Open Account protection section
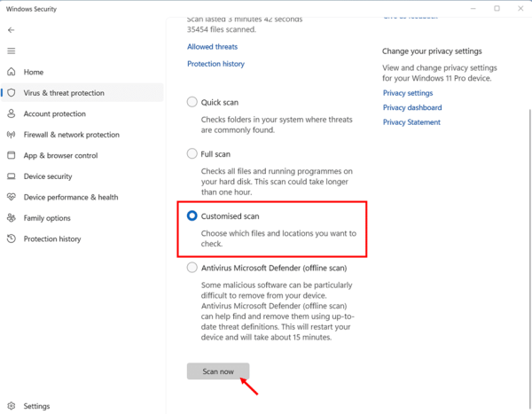532x414 pixels. click(82, 113)
